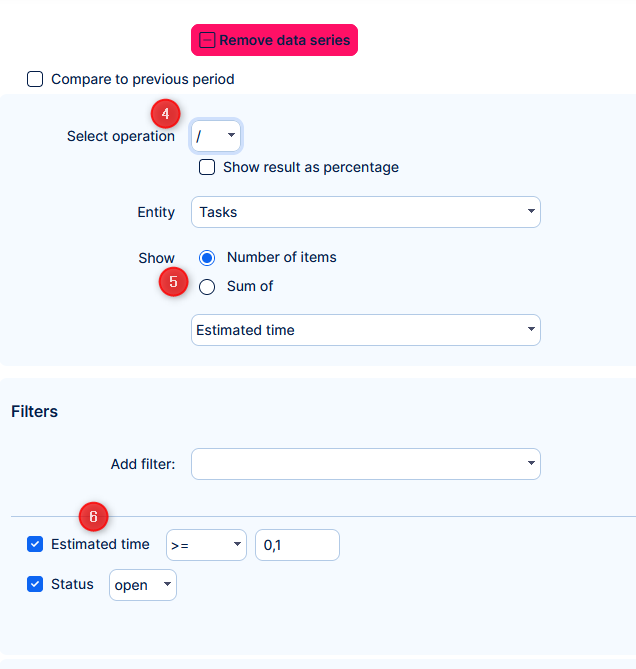Disable the Status filter checkbox

[x=35, y=584]
